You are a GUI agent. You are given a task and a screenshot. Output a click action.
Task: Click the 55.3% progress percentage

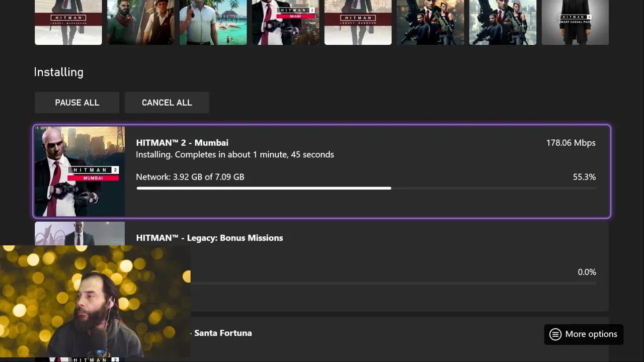click(x=584, y=177)
